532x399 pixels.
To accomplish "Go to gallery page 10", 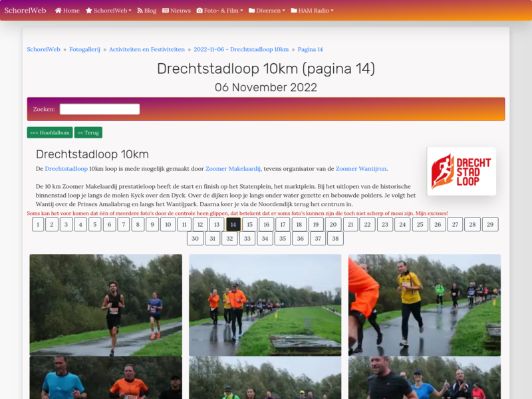I will (168, 224).
